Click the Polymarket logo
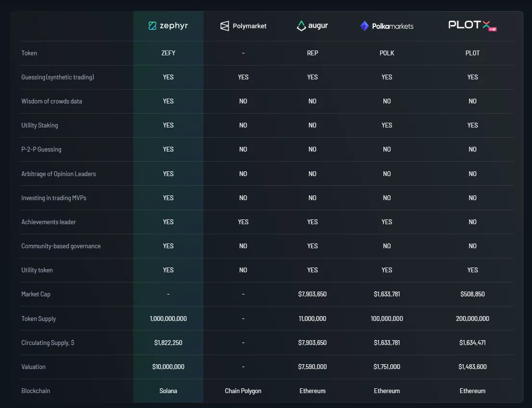Image resolution: width=532 pixels, height=408 pixels. [243, 26]
